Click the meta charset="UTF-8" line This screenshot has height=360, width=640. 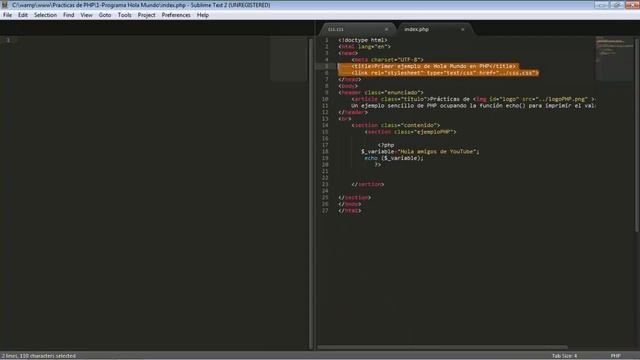click(x=387, y=60)
